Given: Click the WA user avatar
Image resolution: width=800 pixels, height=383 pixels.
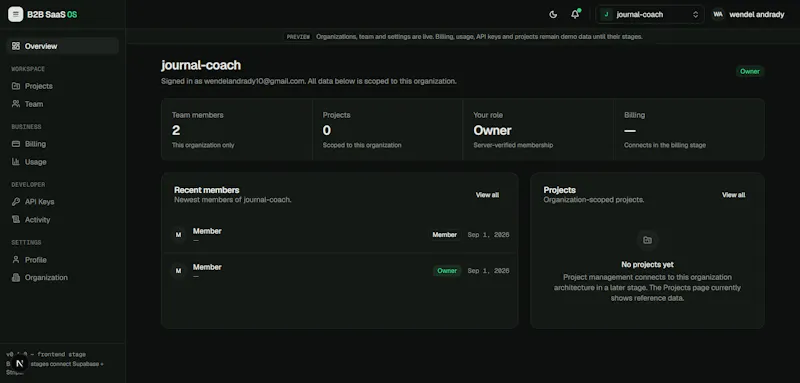Looking at the screenshot, I should pos(718,14).
